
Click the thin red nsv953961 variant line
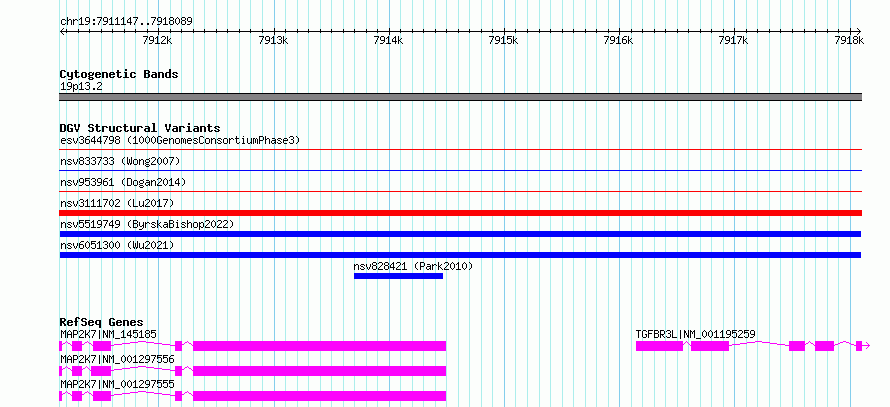461,191
